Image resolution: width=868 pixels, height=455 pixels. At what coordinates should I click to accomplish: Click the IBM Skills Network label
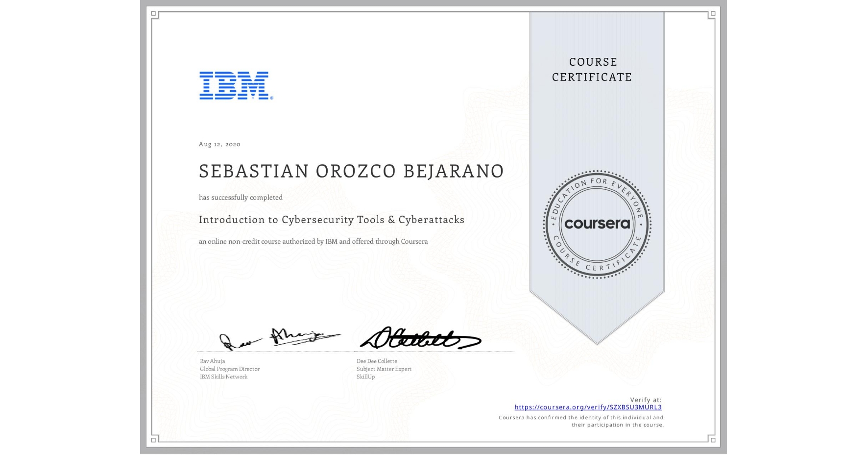pyautogui.click(x=224, y=377)
